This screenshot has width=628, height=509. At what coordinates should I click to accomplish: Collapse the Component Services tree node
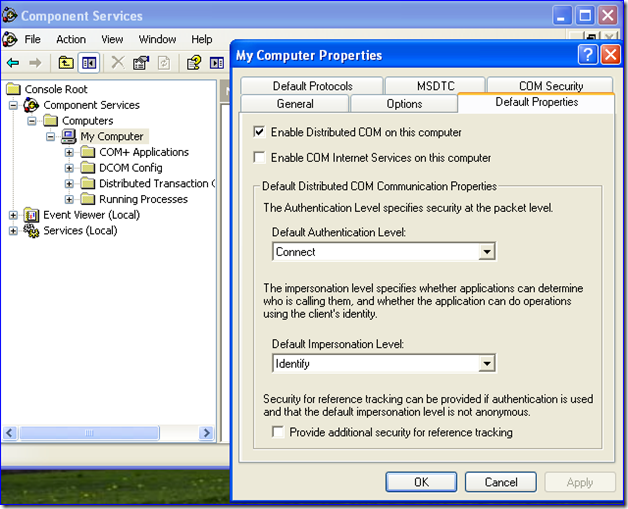13,105
